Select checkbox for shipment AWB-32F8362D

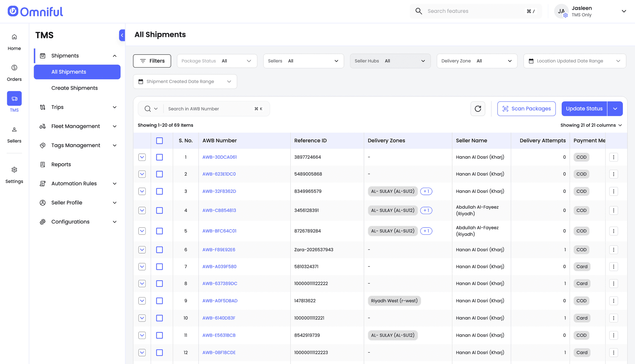pos(159,191)
